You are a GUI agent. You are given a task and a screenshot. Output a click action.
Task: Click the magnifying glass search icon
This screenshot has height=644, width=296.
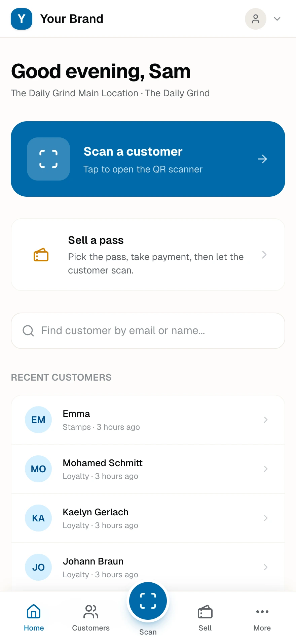[28, 331]
